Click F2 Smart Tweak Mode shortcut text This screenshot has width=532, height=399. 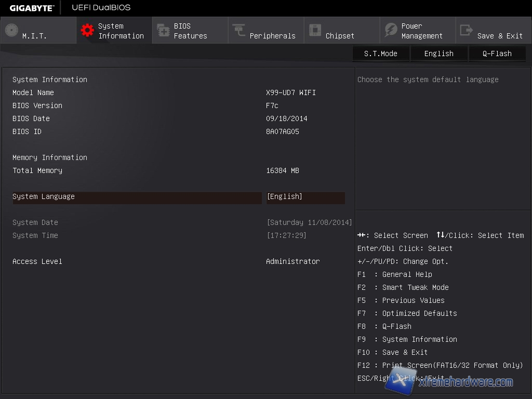[403, 287]
